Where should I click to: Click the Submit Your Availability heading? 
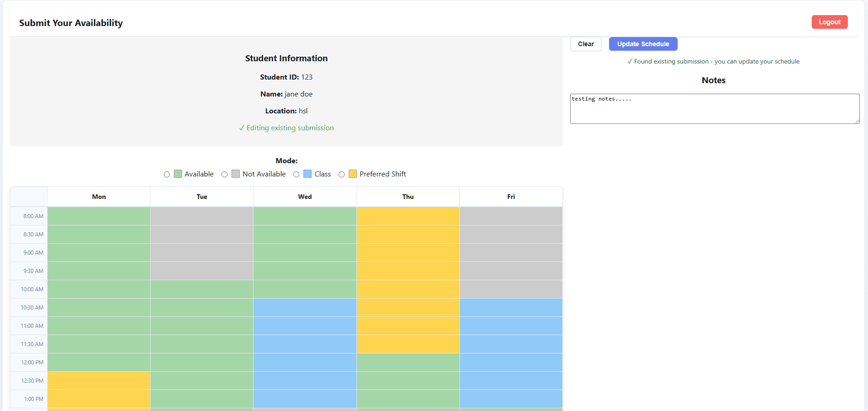point(71,23)
